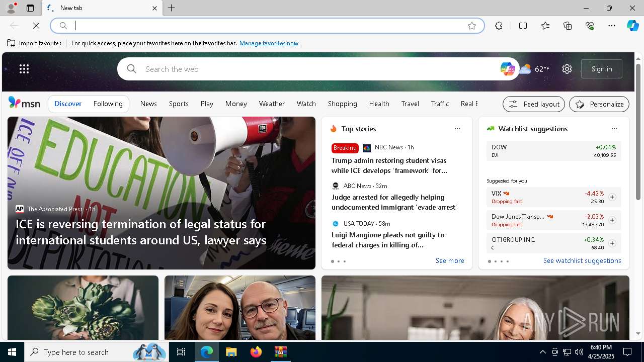Image resolution: width=644 pixels, height=362 pixels.
Task: Add VIX to watchlist
Action: point(612,197)
